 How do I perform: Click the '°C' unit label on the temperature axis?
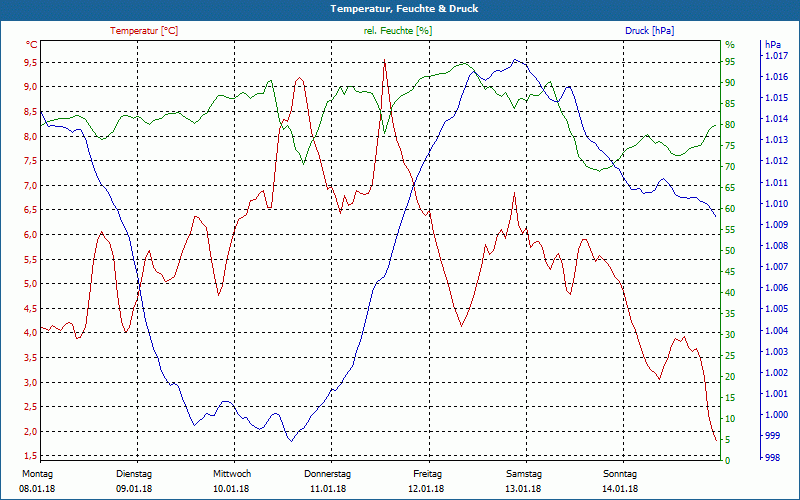pos(31,45)
